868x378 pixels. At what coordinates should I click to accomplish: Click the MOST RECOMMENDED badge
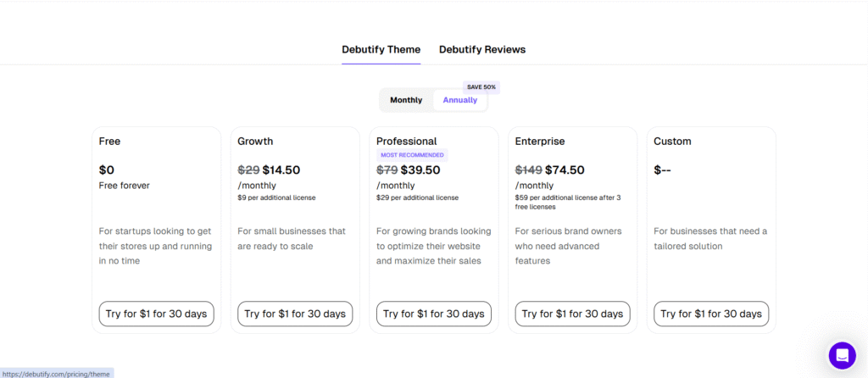click(413, 155)
